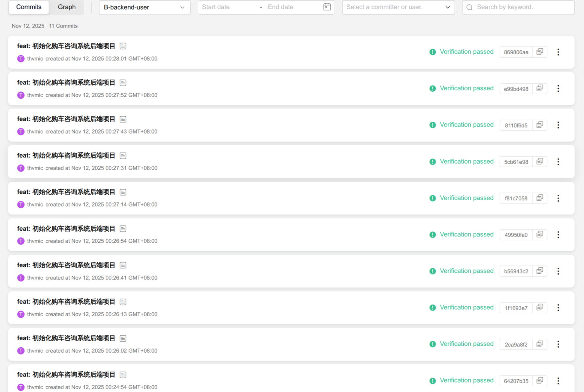
Task: Copy commit hash 1f1693e7
Action: (x=540, y=308)
